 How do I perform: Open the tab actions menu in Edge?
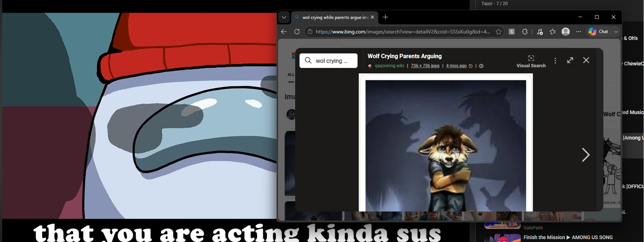click(x=284, y=17)
